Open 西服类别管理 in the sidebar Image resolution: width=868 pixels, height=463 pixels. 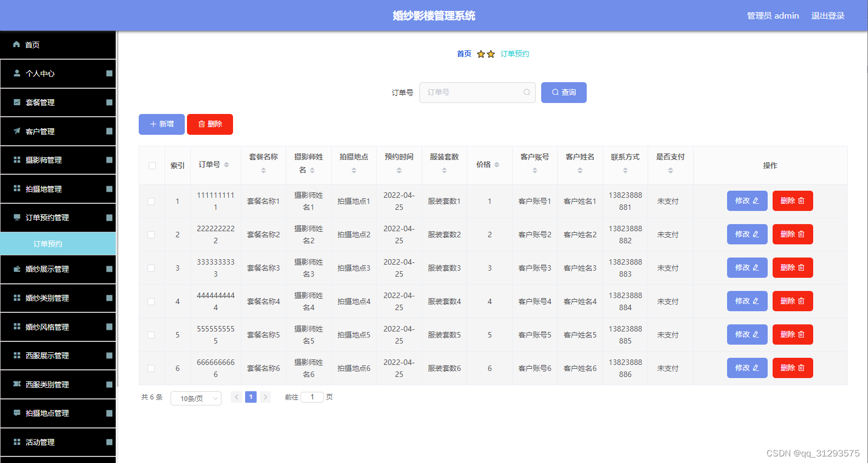[58, 385]
